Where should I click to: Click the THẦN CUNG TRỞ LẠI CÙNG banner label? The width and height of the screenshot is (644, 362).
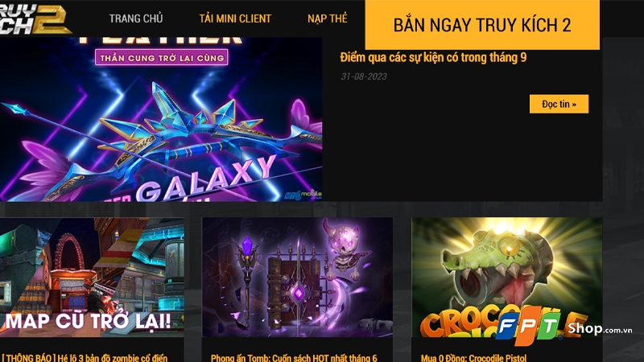pos(162,57)
